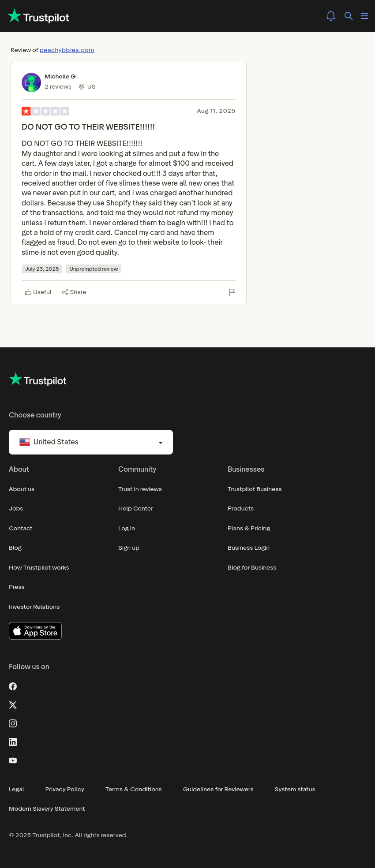The width and height of the screenshot is (375, 868).
Task: Open the About us footer link
Action: pos(22,489)
